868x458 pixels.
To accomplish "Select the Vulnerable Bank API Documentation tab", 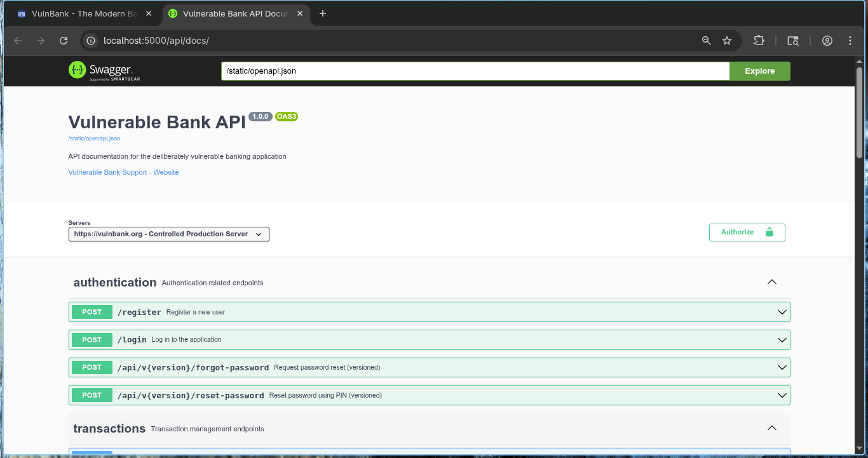I will click(236, 13).
